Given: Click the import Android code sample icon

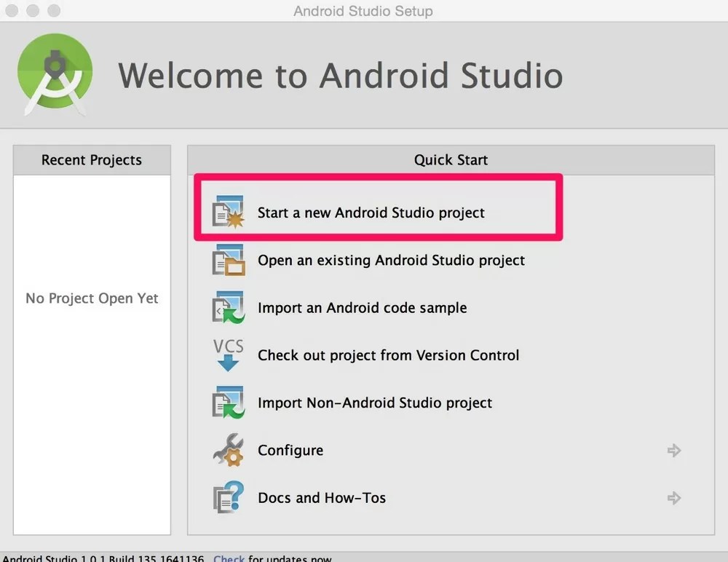Looking at the screenshot, I should click(x=228, y=307).
